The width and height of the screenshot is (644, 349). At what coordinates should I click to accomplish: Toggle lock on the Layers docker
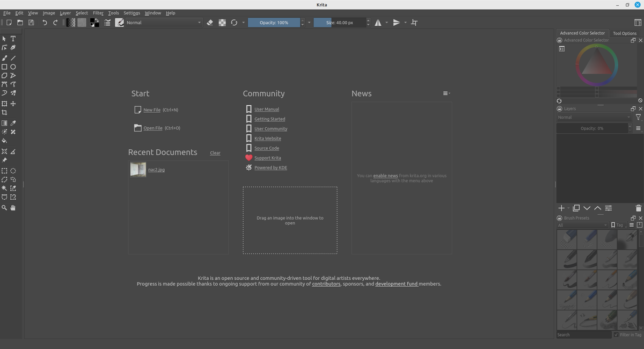coord(559,108)
